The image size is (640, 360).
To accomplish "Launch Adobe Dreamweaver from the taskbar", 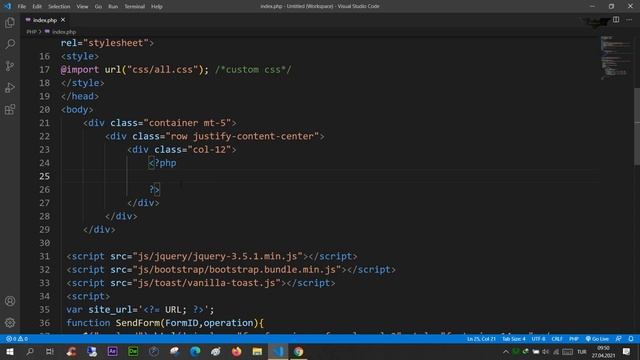I will pos(133,351).
